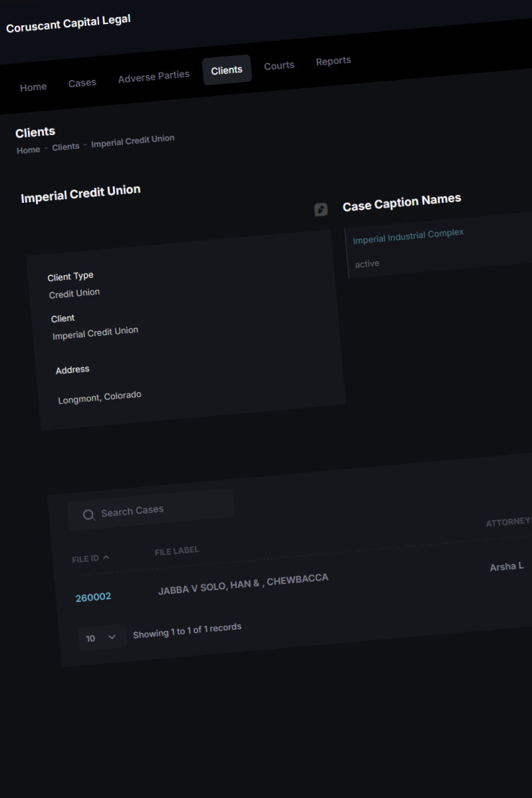Click the Home breadcrumb link
The height and width of the screenshot is (798, 532).
tap(28, 150)
